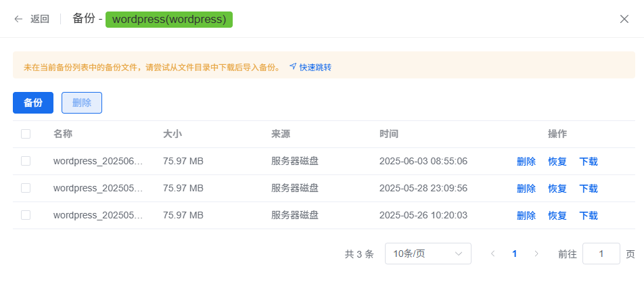
Task: Click the 来源 column header
Action: click(x=281, y=134)
